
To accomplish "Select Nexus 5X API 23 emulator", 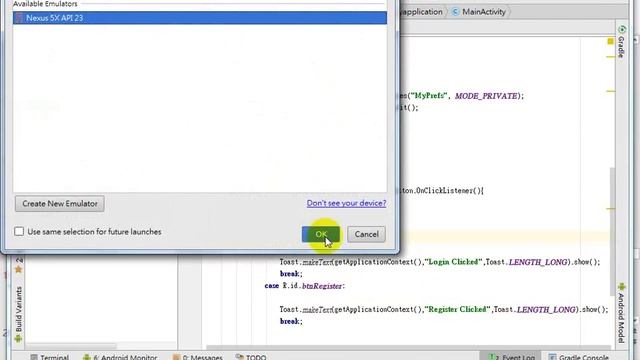I will [x=200, y=18].
